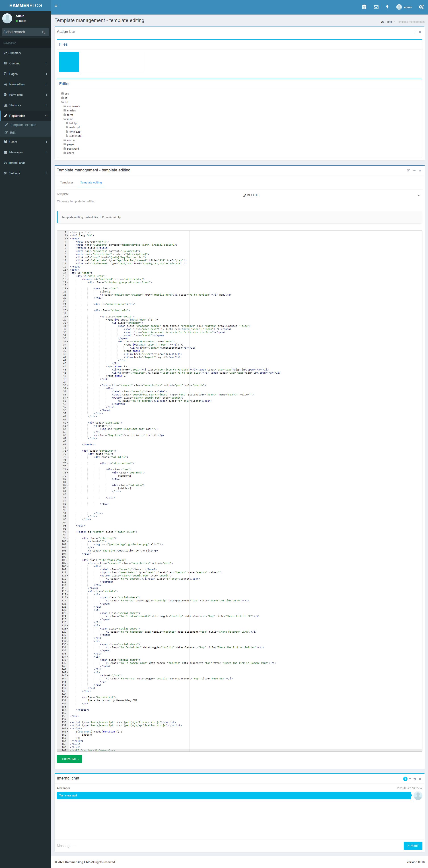
Task: Switch to the Template editing tab
Action: pyautogui.click(x=91, y=182)
